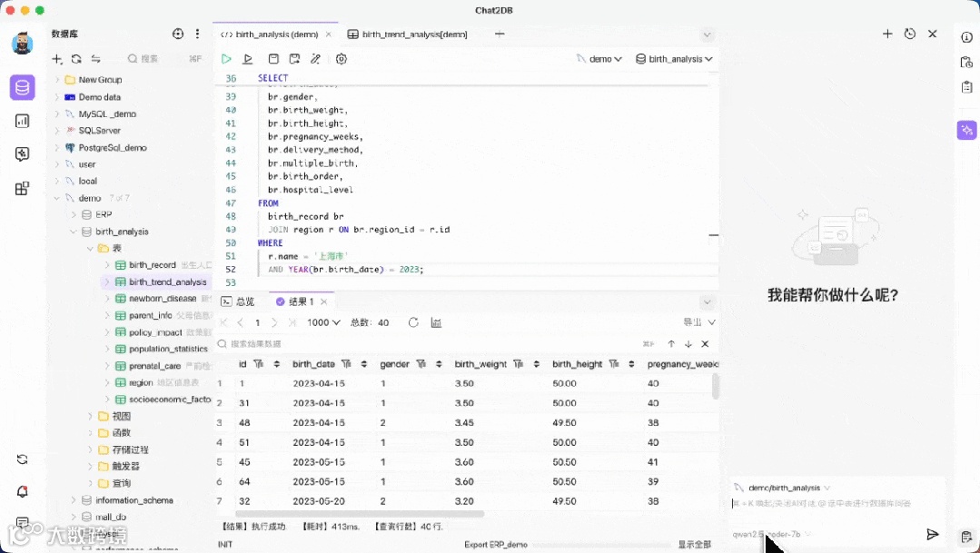Screen dimensions: 980x553
Task: Open the results chart view icon
Action: coord(436,322)
